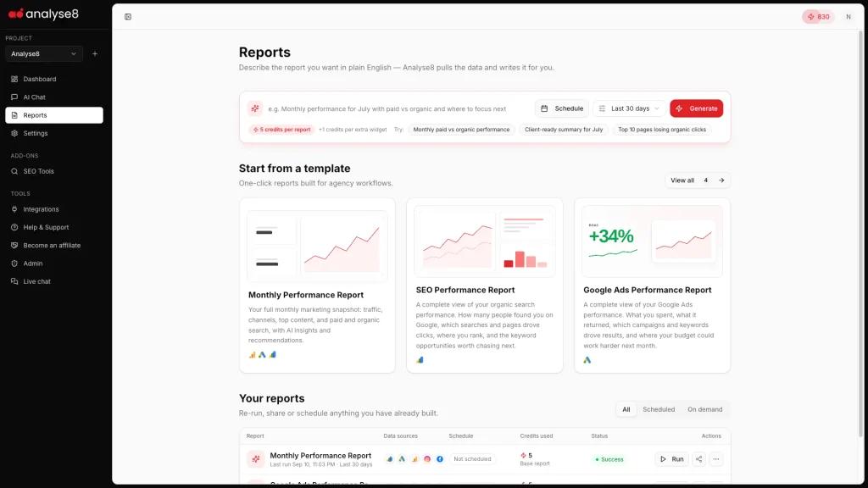Pick Monthly paid vs organic performance suggestion

(x=461, y=130)
